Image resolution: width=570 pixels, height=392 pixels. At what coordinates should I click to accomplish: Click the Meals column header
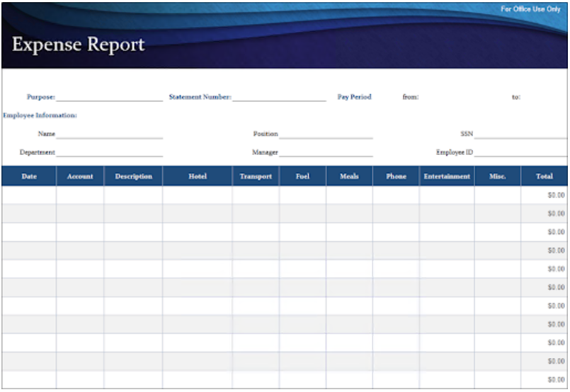click(x=349, y=176)
